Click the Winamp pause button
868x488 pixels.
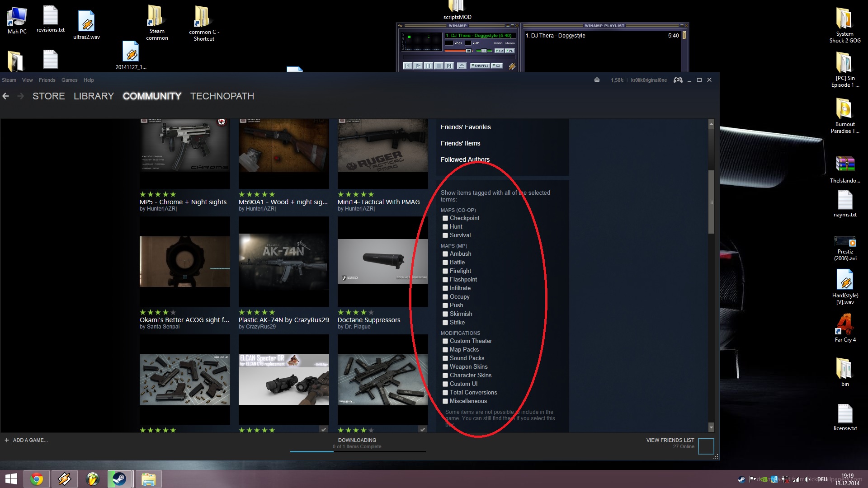click(x=428, y=66)
